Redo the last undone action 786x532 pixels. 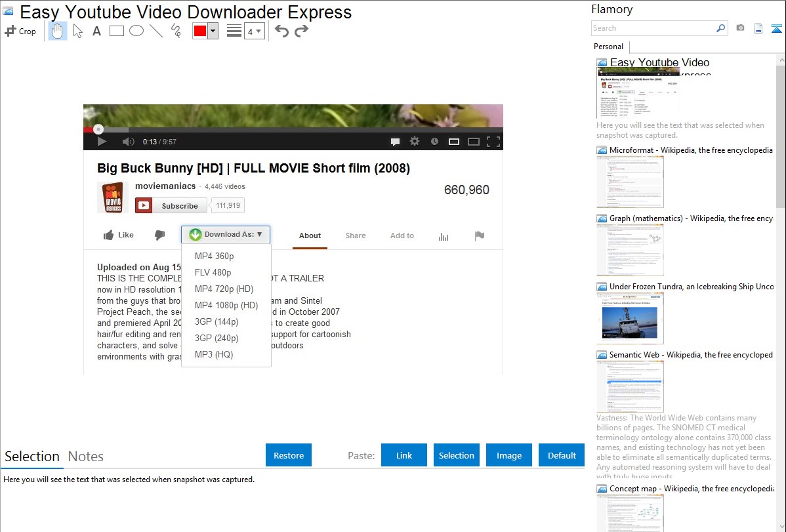tap(301, 31)
